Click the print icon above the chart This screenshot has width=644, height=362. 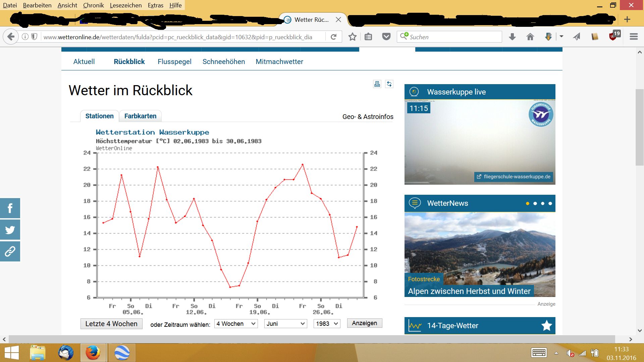coord(377,84)
